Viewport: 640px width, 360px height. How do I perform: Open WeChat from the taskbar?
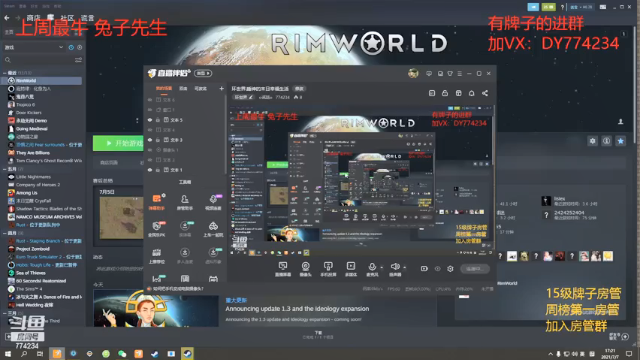pos(122,353)
